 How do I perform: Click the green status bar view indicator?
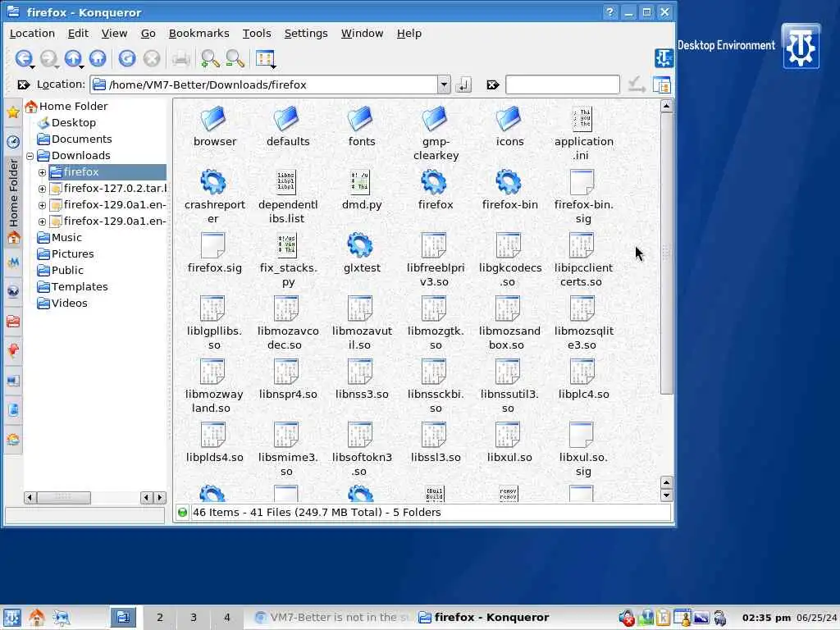tap(182, 513)
